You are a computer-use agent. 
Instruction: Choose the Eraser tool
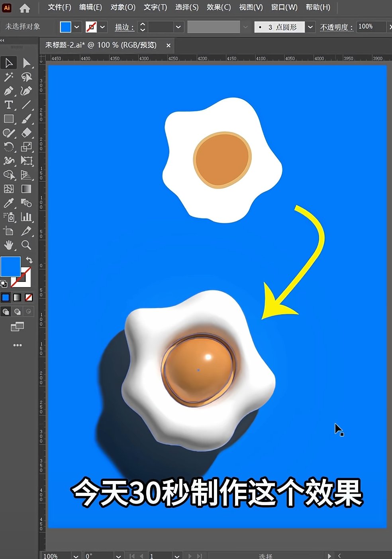click(26, 133)
